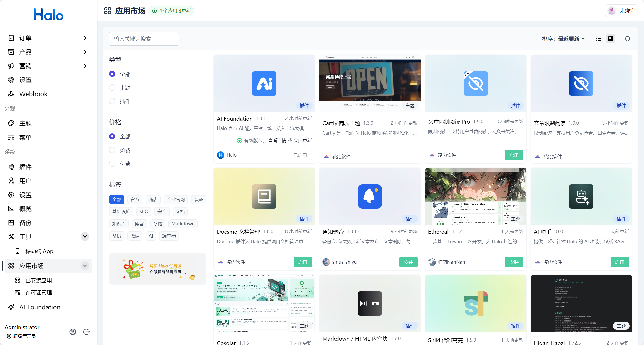
Task: Select 全部 radio under 价格
Action: [x=112, y=136]
